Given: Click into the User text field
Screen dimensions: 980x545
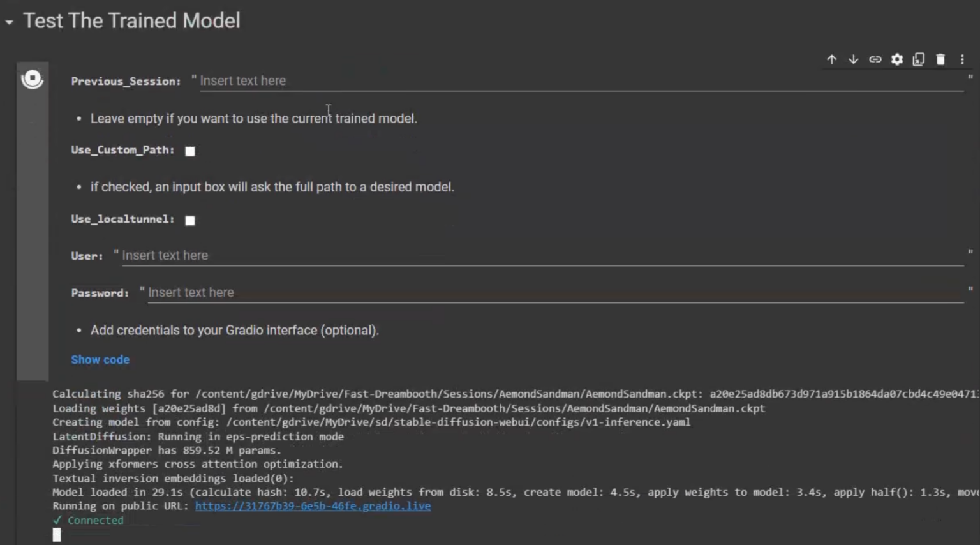Looking at the screenshot, I should tap(542, 256).
